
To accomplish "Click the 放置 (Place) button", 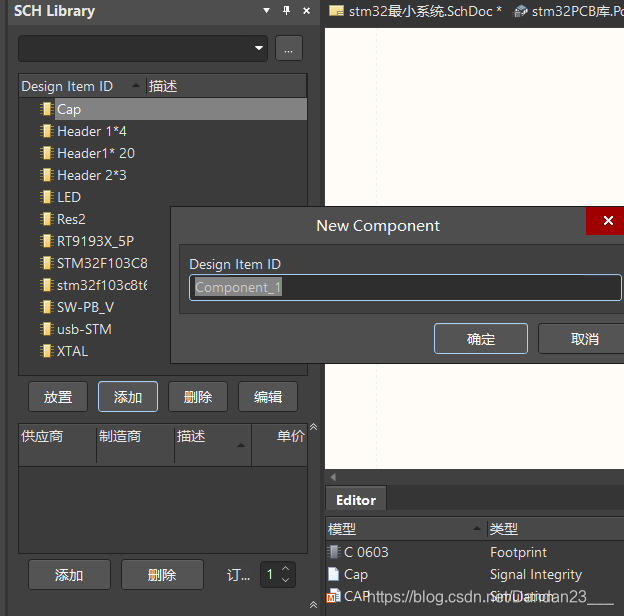I will 58,397.
